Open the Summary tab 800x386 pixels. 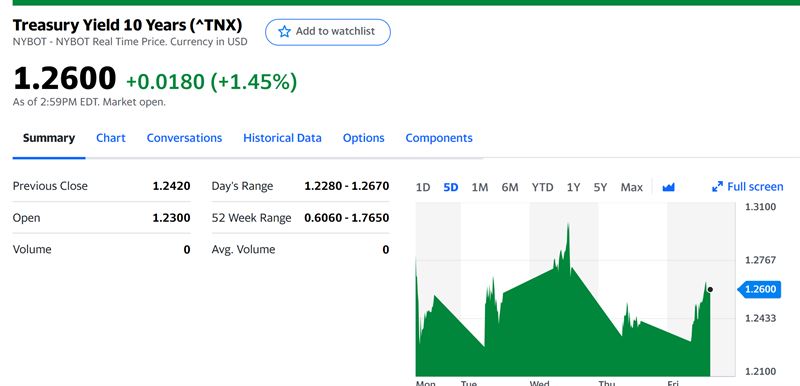click(49, 138)
